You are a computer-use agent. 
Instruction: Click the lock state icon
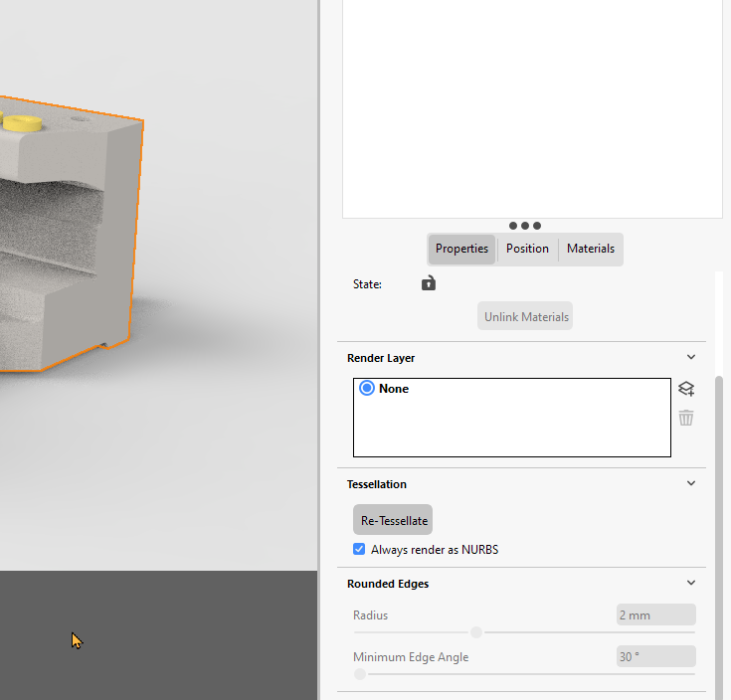pyautogui.click(x=429, y=283)
